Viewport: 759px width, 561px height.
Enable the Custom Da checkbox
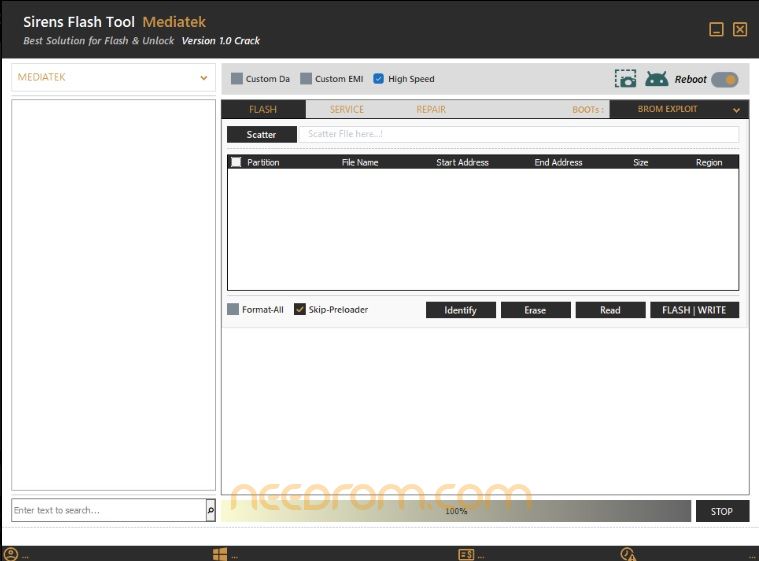237,79
